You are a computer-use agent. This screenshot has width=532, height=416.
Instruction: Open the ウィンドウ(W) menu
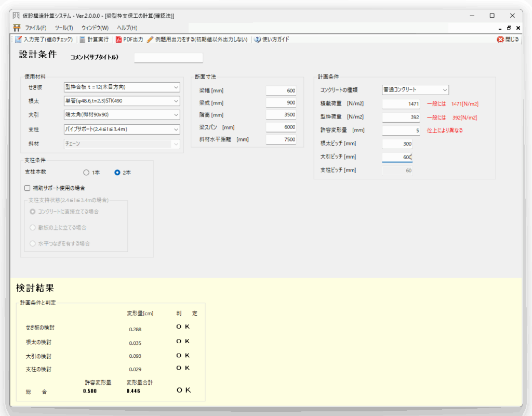[x=95, y=28]
